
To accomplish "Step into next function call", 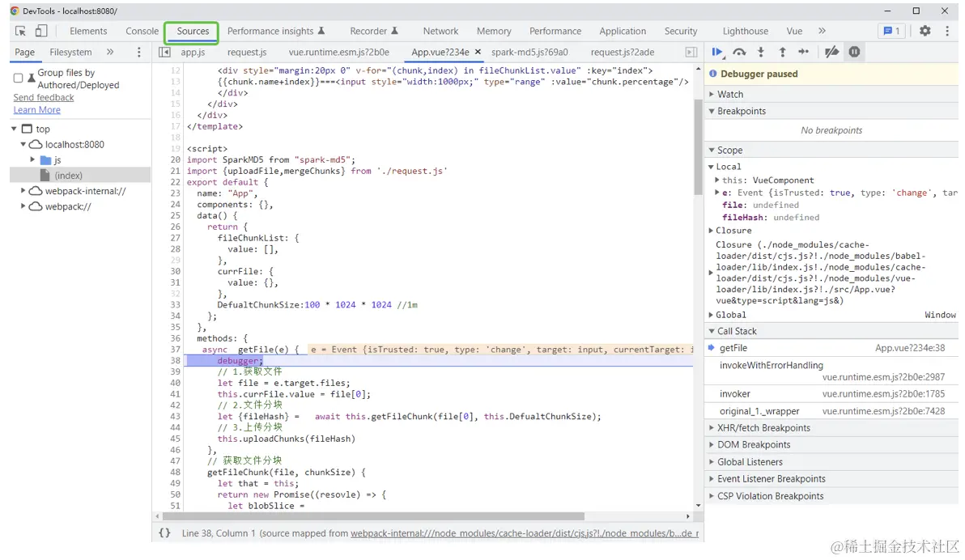I will point(761,53).
